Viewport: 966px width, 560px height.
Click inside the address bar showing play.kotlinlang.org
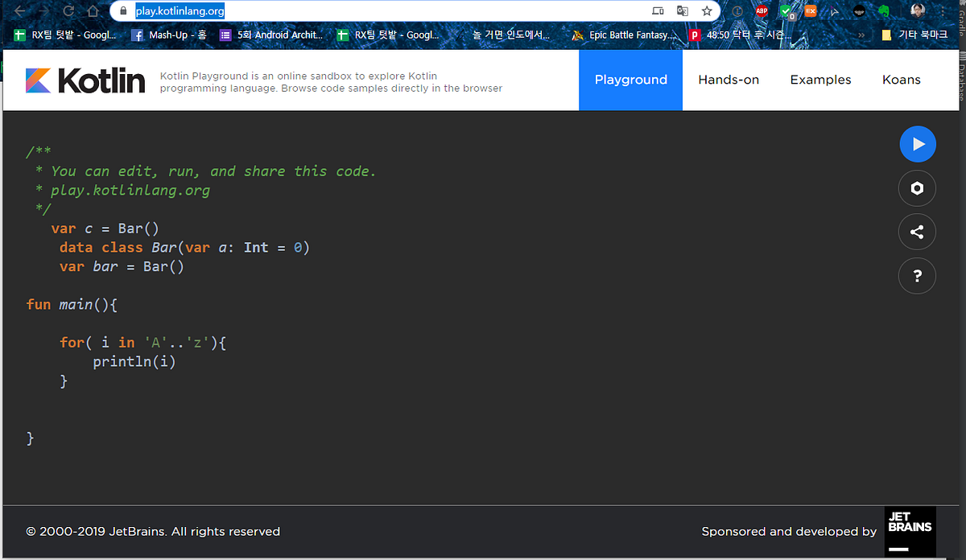point(179,10)
